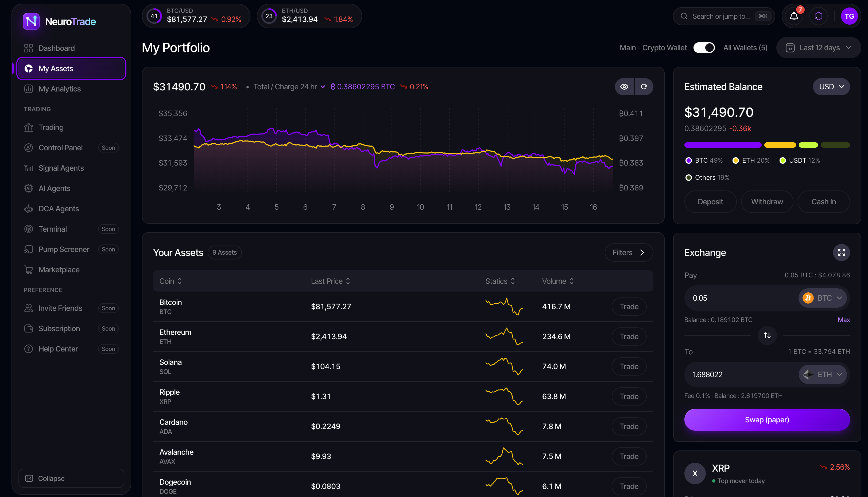The image size is (868, 497).
Task: Select My Assets in the sidebar
Action: tap(71, 68)
